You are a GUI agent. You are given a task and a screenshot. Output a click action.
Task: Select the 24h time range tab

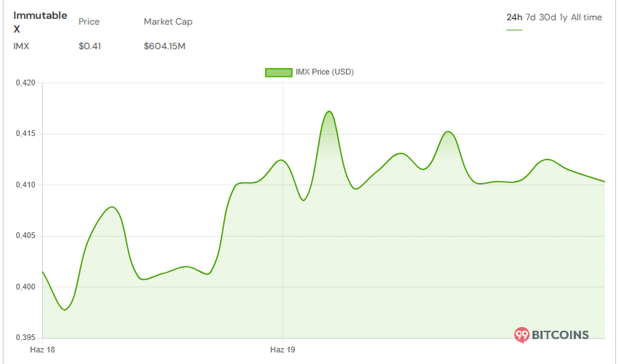pyautogui.click(x=514, y=17)
